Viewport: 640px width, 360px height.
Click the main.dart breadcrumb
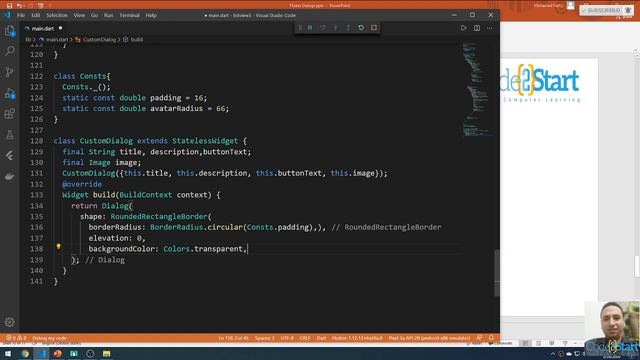coord(56,40)
